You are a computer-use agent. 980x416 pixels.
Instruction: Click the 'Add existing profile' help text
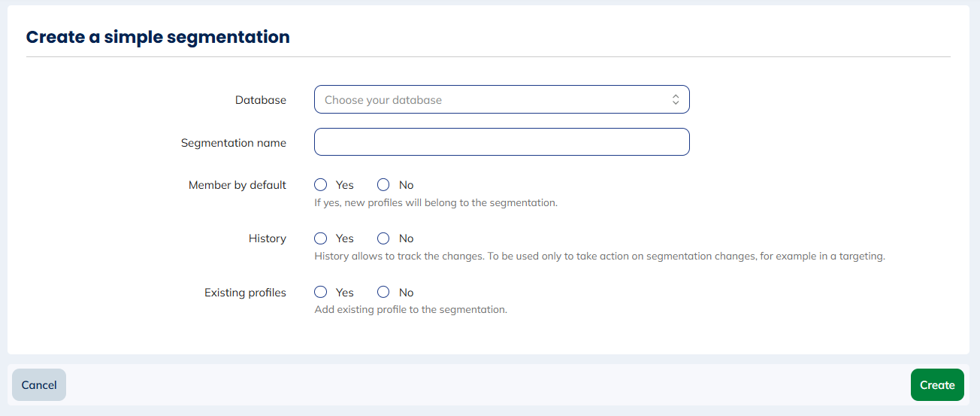click(x=410, y=309)
